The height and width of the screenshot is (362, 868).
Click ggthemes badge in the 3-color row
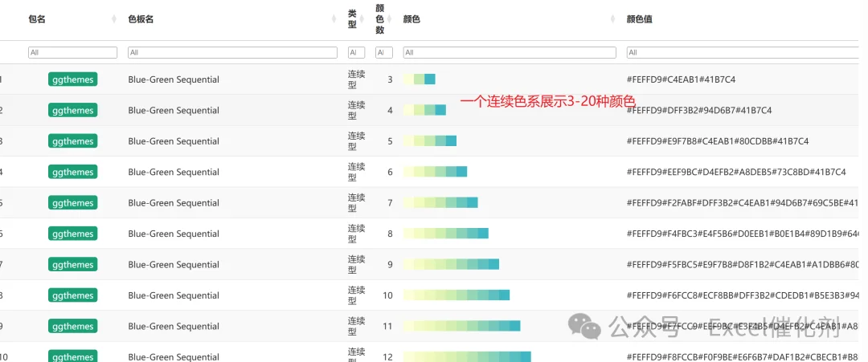[x=72, y=79]
